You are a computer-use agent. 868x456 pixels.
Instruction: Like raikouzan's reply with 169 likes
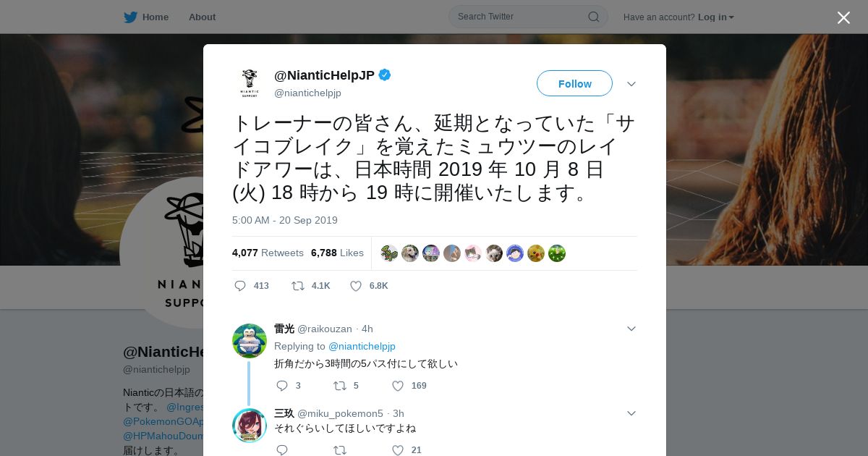[398, 386]
